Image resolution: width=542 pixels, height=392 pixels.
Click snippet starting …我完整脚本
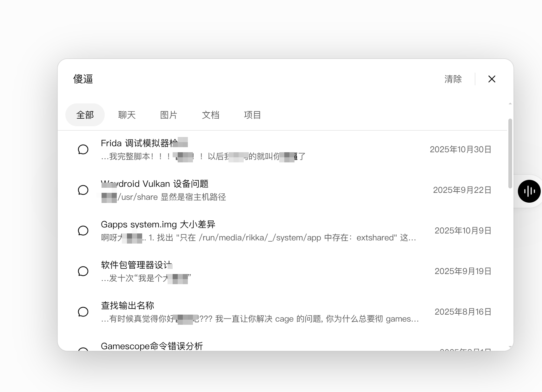pos(203,156)
